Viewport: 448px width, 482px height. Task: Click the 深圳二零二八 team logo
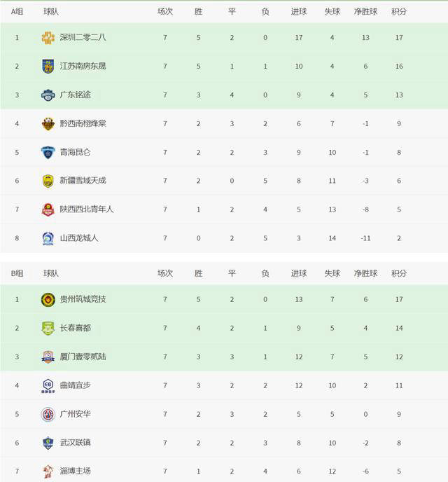point(48,38)
